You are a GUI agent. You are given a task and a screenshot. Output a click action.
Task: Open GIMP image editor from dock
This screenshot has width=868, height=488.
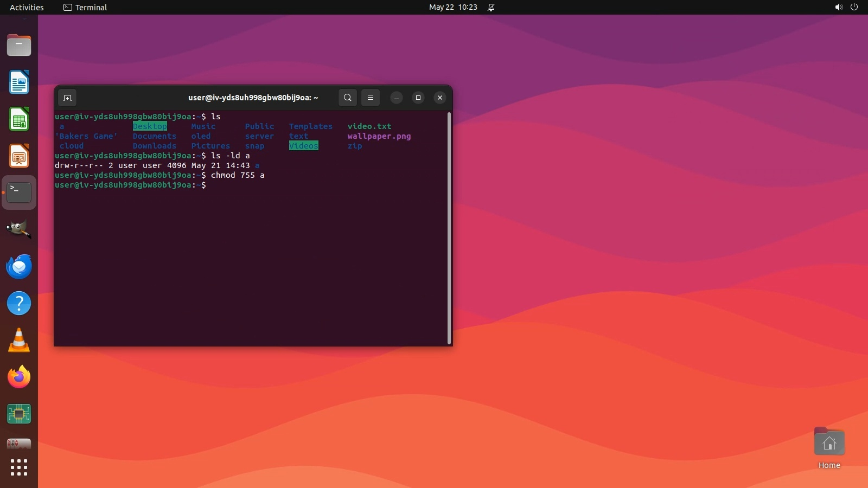[19, 229]
